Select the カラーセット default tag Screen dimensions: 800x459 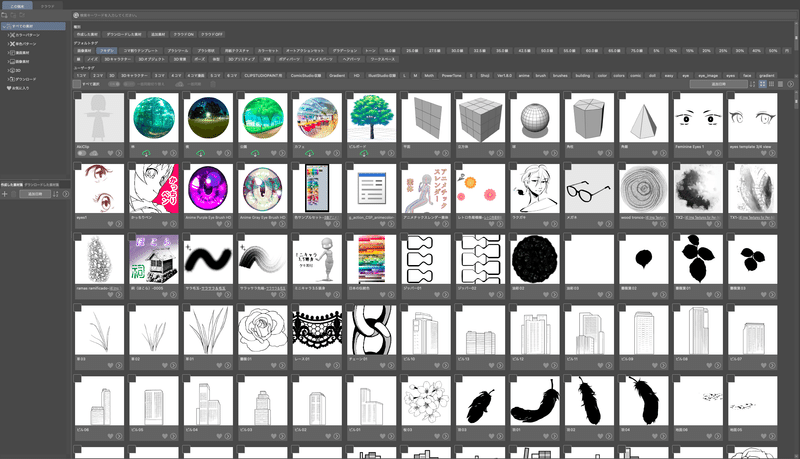coord(268,50)
